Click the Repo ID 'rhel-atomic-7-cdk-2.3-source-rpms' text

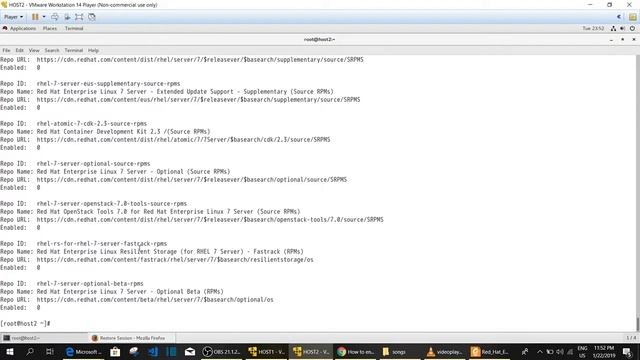click(x=92, y=123)
